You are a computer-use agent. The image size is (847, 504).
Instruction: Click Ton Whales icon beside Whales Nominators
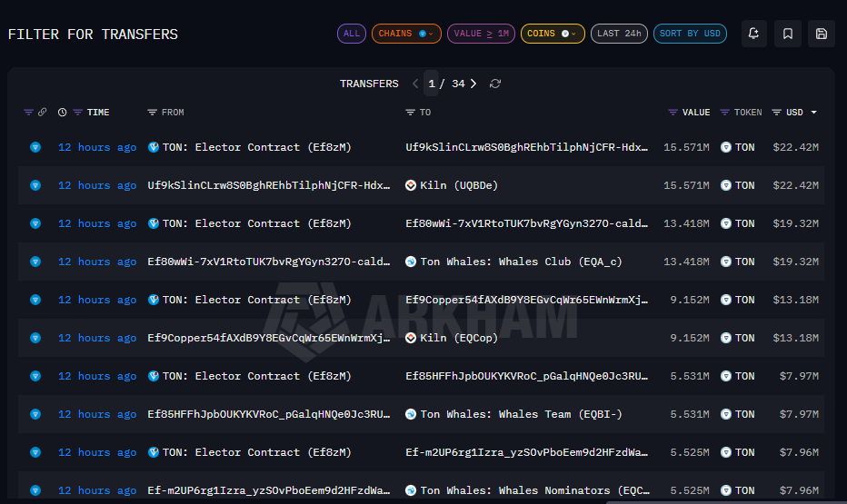(411, 490)
